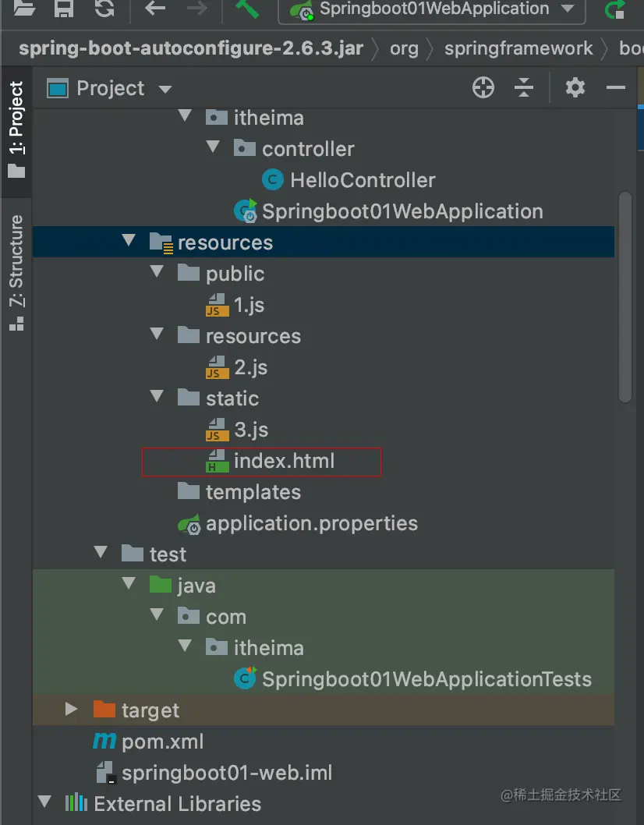Collapse the top-level resources folder
This screenshot has width=644, height=825.
(x=129, y=240)
